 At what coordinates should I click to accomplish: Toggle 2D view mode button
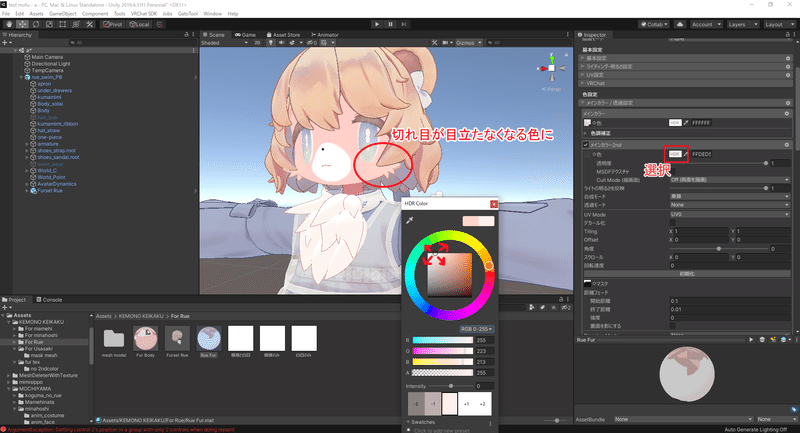click(257, 43)
